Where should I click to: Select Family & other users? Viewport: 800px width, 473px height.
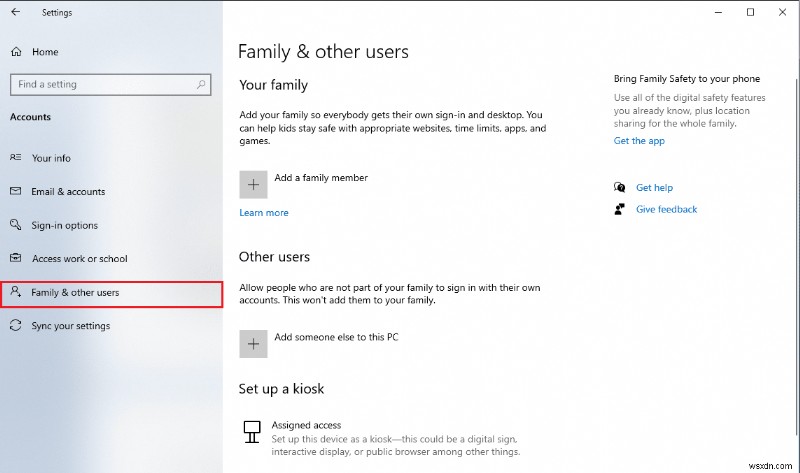click(75, 293)
